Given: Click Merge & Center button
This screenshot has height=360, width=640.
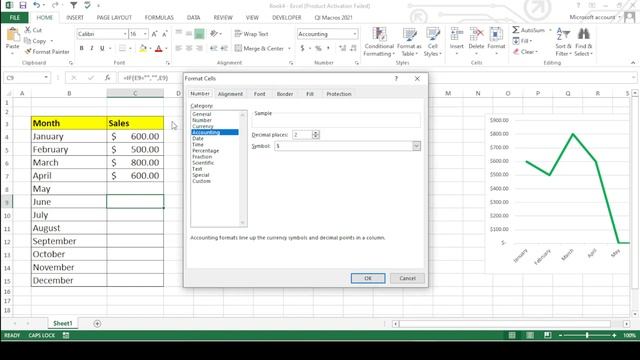Looking at the screenshot, I should coord(259,48).
